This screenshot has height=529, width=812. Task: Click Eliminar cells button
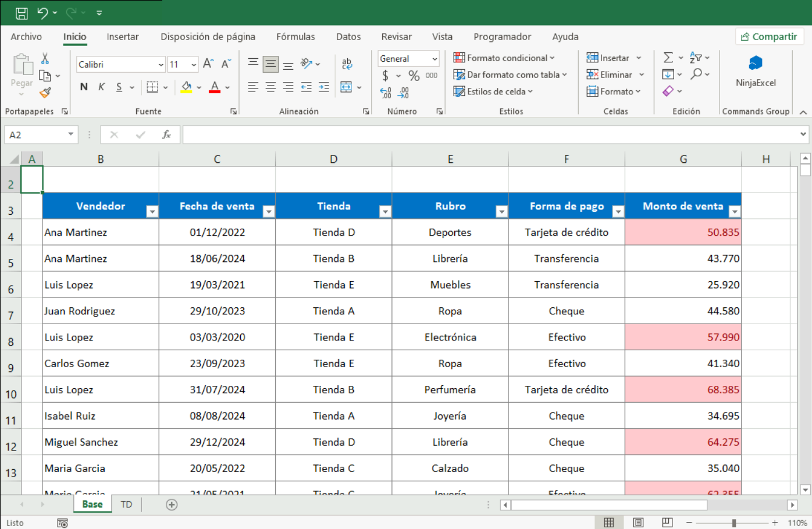click(x=610, y=74)
